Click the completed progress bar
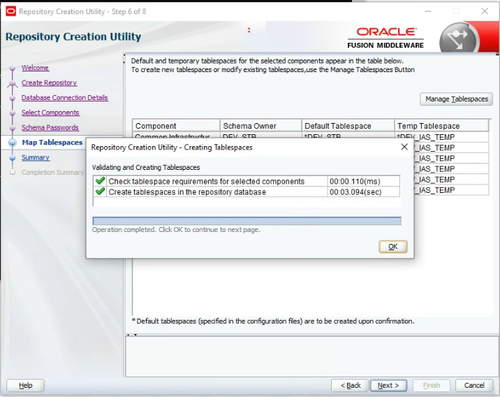 [x=247, y=221]
